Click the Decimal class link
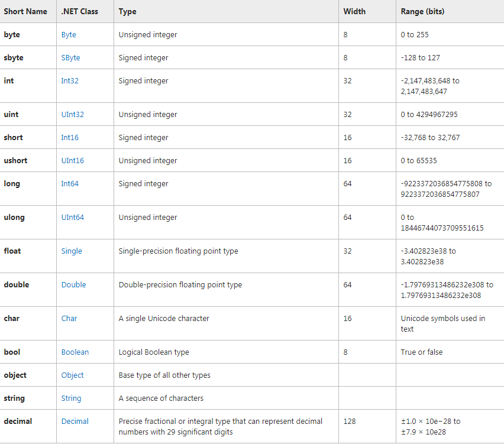Viewport: 504px width, 444px height. (75, 421)
